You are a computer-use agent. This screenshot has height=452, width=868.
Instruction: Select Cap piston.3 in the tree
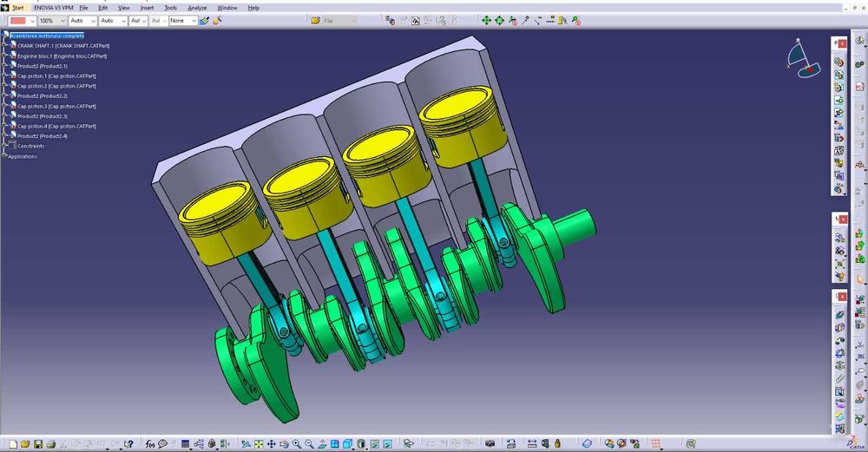(x=56, y=106)
